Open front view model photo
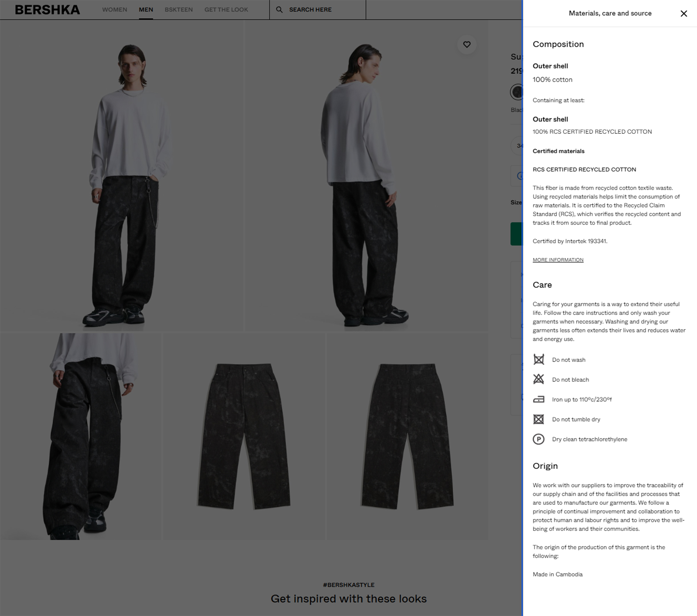Image resolution: width=697 pixels, height=616 pixels. (x=122, y=176)
